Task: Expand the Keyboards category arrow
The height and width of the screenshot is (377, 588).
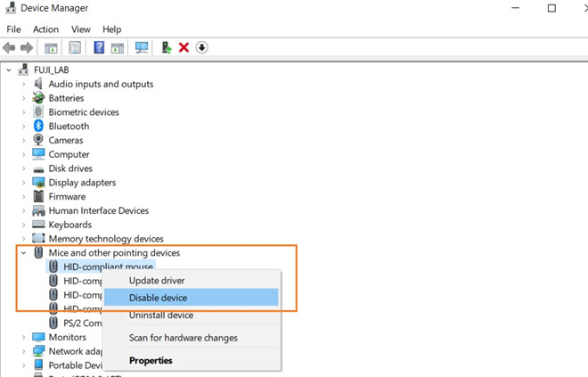Action: (24, 225)
